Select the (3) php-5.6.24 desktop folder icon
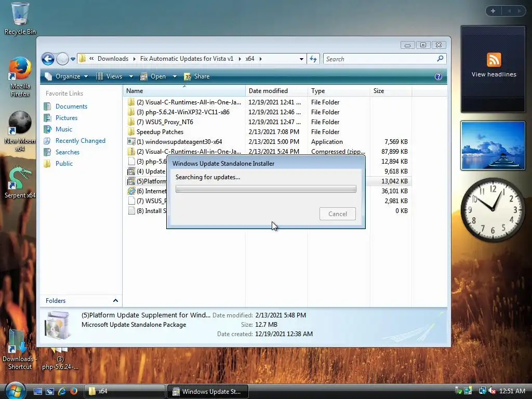Viewport: 532px width, 399px height. point(60,359)
